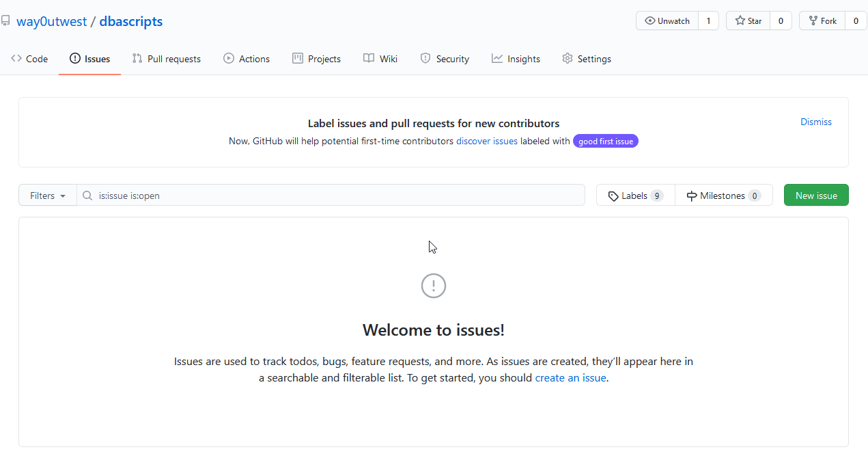Screen dimensions: 868x456
Task: Open the Code tab
Action: 29,59
